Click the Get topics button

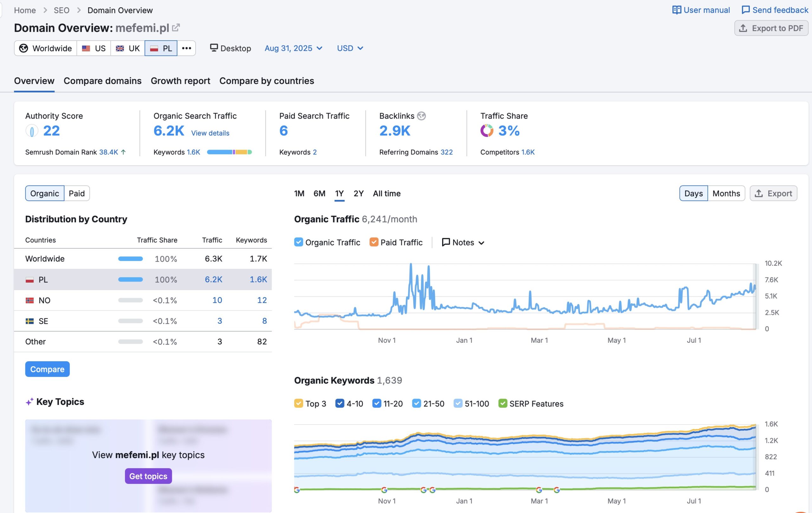click(x=148, y=476)
